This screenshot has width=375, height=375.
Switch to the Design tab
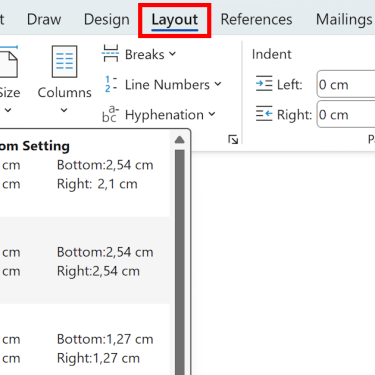click(x=107, y=20)
